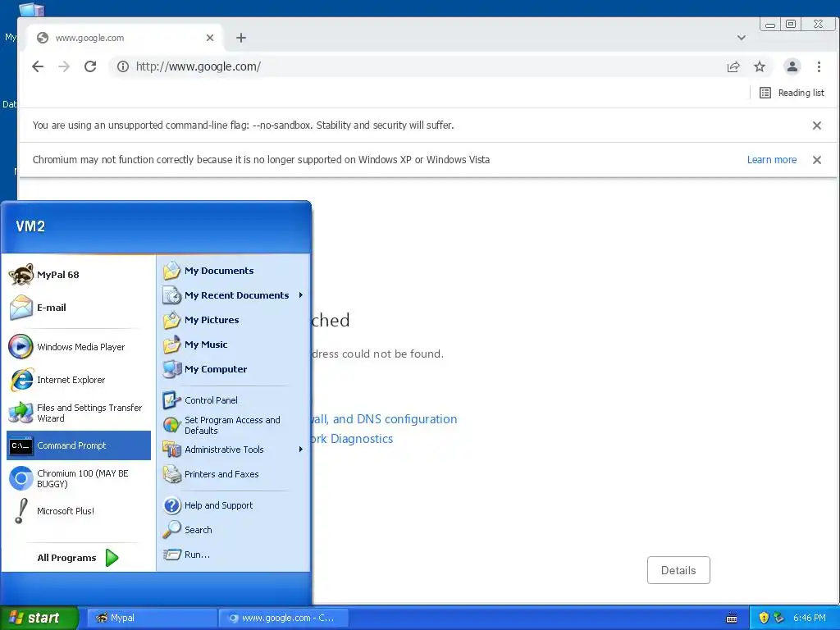Launch Internet Explorer from the Start menu

78,380
